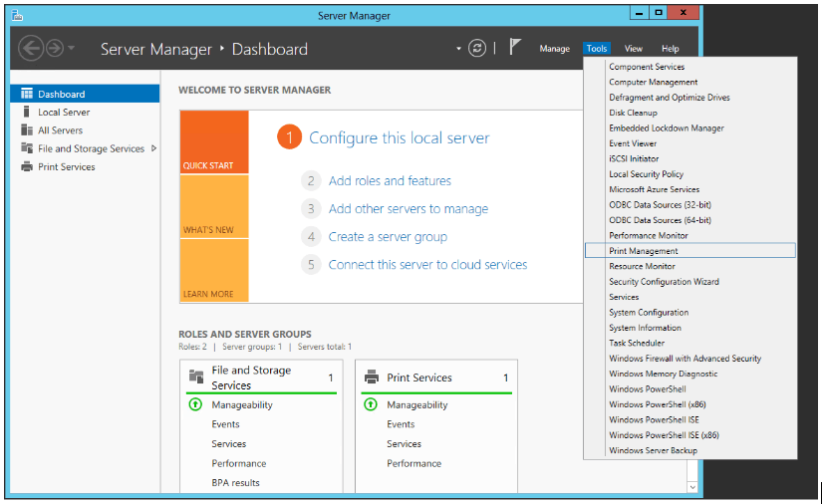
Task: Click the green Manageability status icon under Print Services
Action: click(x=370, y=405)
